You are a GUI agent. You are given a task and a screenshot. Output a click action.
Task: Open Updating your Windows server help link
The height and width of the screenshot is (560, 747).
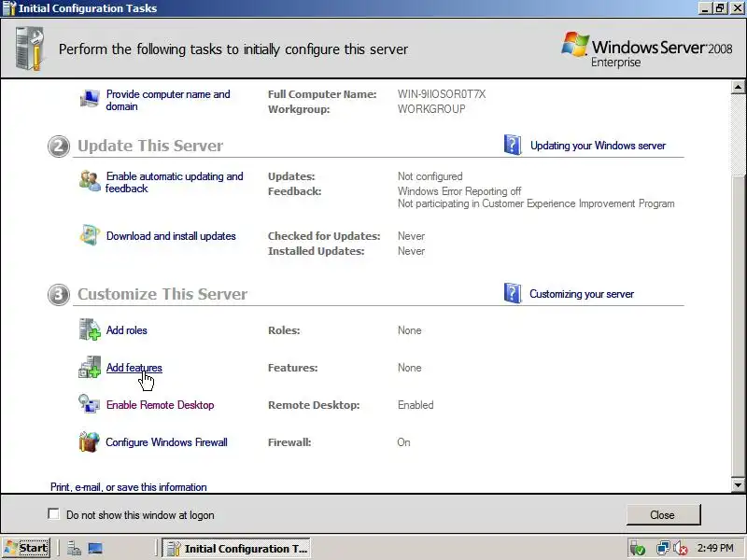[x=598, y=146]
